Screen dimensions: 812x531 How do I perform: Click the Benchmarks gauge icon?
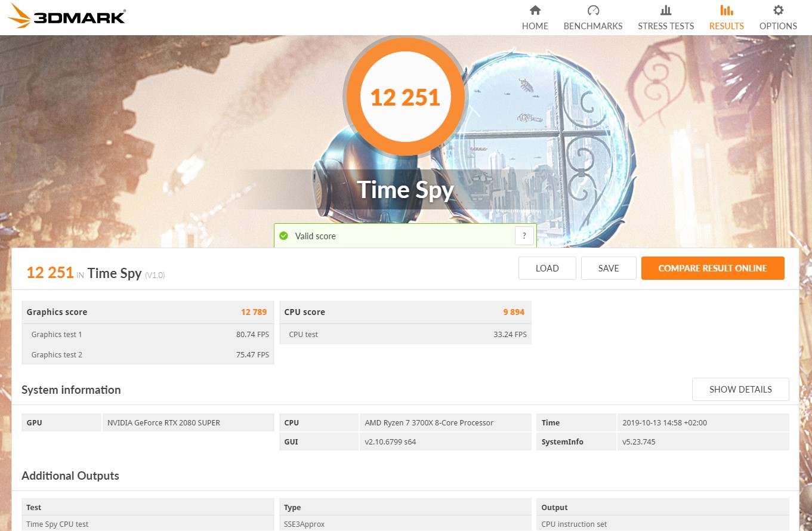593,10
